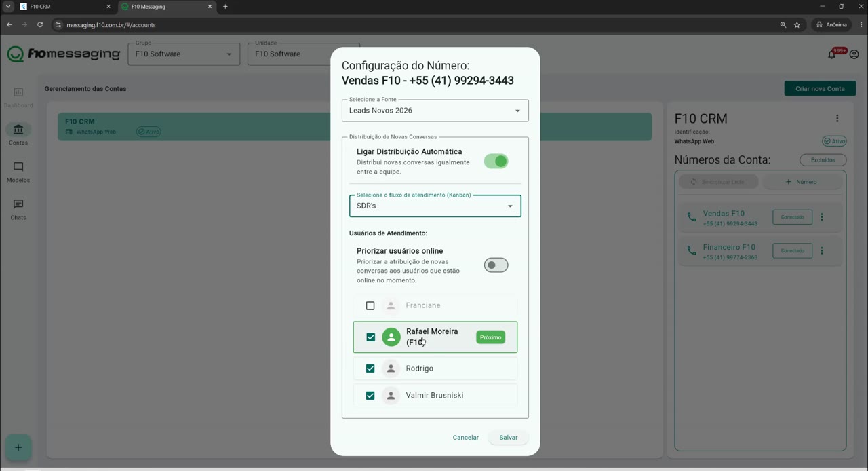Click the Próximo badge on Rafael Moreira
The width and height of the screenshot is (868, 471).
pyautogui.click(x=490, y=337)
